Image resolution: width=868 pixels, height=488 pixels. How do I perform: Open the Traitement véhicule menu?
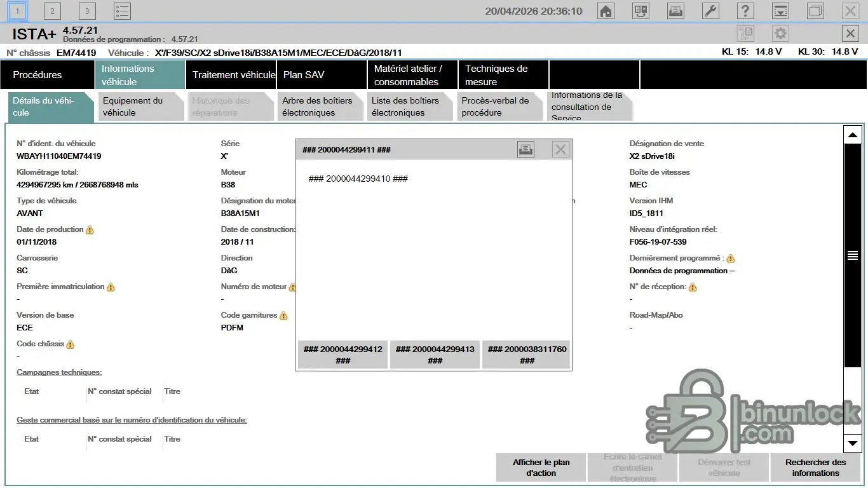click(x=233, y=75)
